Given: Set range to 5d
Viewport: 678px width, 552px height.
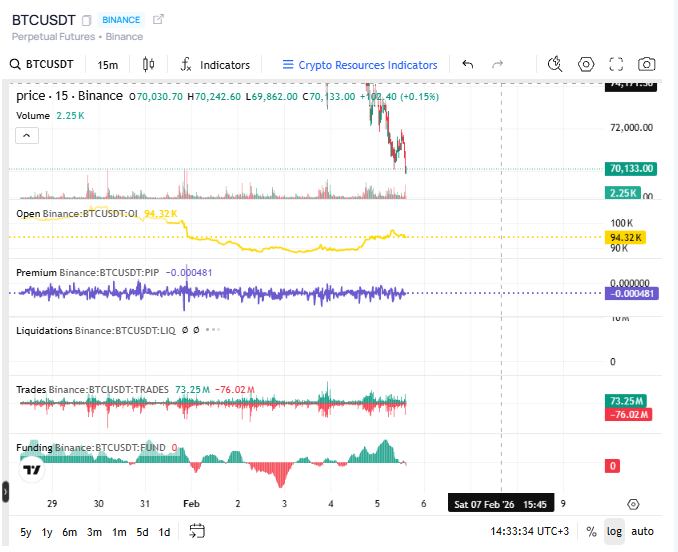Looking at the screenshot, I should pyautogui.click(x=142, y=532).
